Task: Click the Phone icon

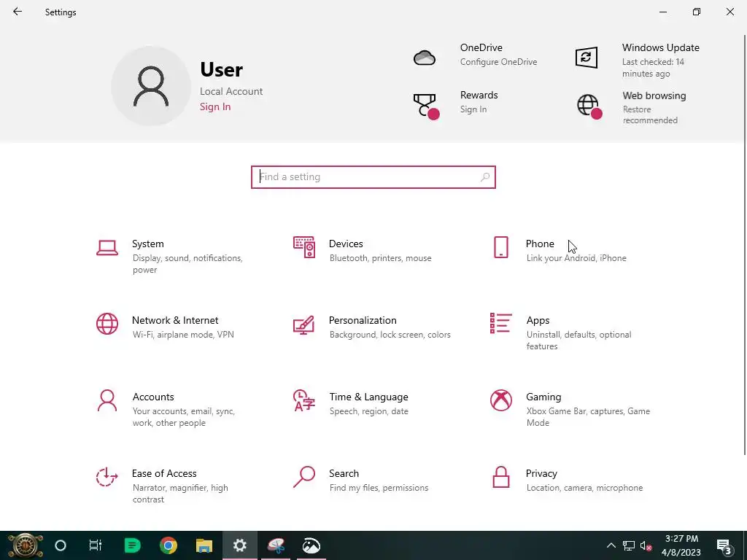Action: point(500,247)
